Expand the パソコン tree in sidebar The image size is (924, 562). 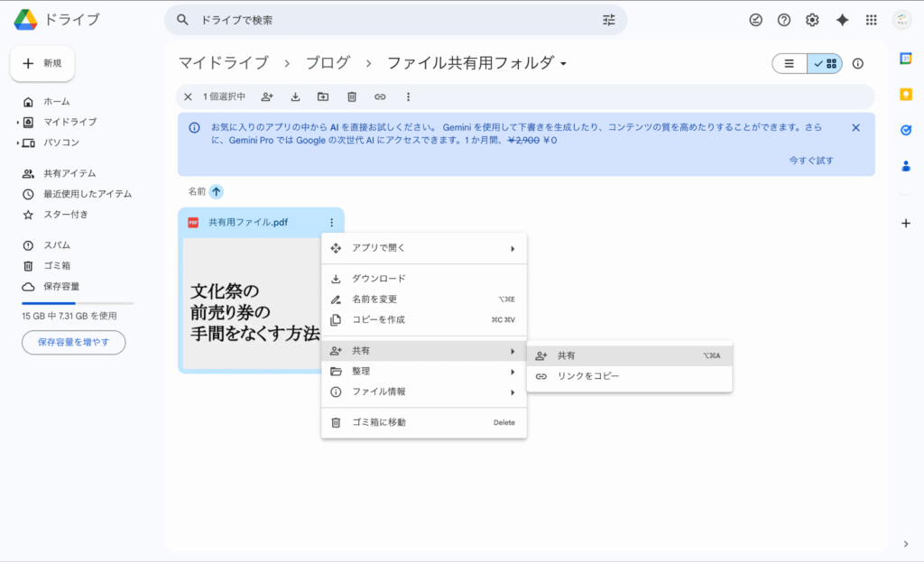(x=17, y=143)
